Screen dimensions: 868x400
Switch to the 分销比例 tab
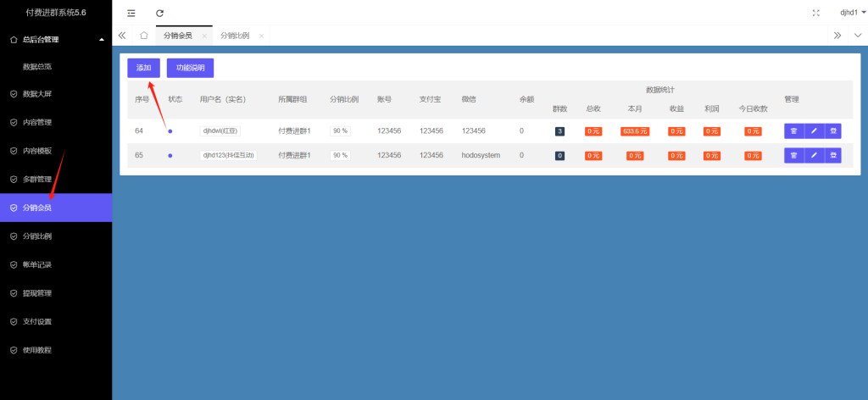coord(235,36)
